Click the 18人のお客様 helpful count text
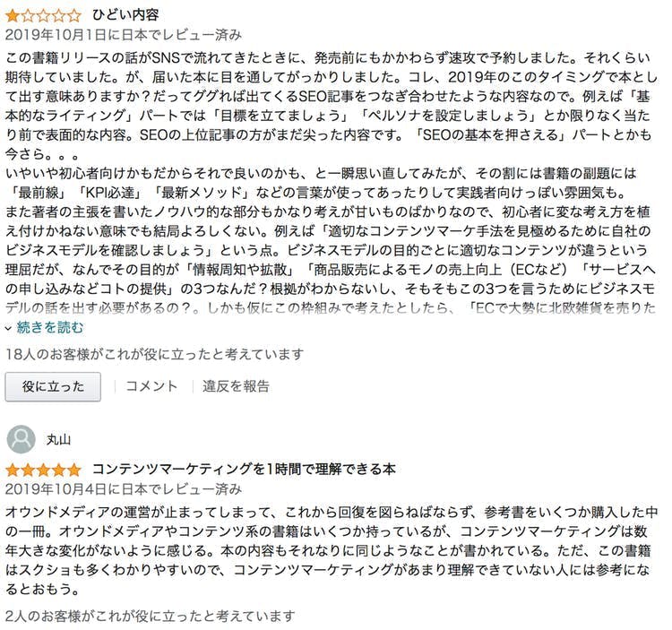The height and width of the screenshot is (630, 672). click(x=154, y=354)
